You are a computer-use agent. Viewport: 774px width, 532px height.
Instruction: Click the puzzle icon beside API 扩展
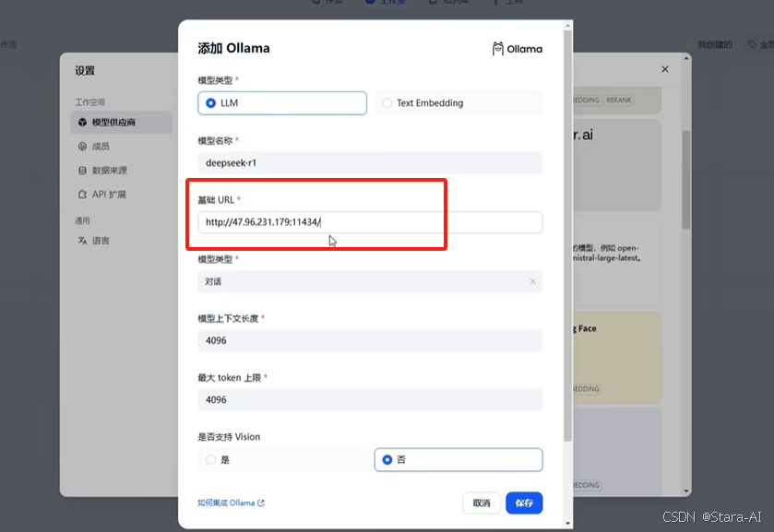click(82, 195)
